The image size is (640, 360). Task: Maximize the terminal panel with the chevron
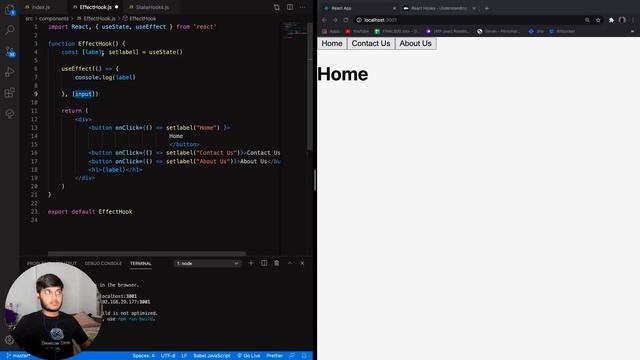pyautogui.click(x=290, y=263)
